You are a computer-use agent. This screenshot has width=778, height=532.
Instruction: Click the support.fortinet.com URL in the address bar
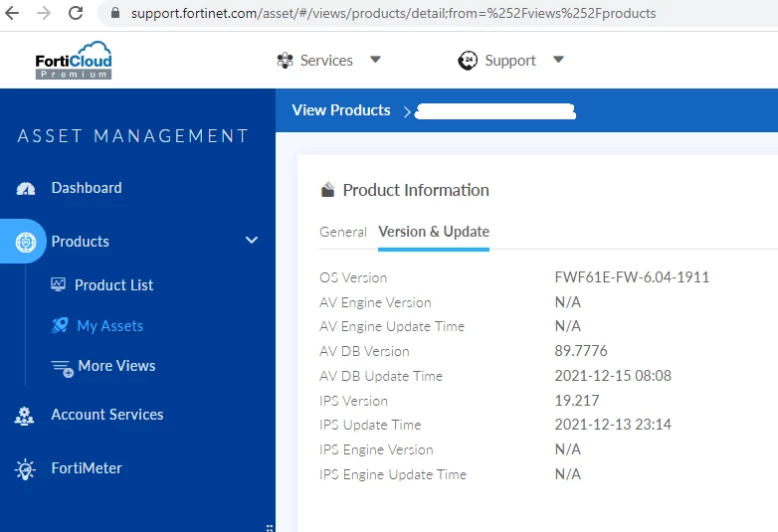point(393,13)
